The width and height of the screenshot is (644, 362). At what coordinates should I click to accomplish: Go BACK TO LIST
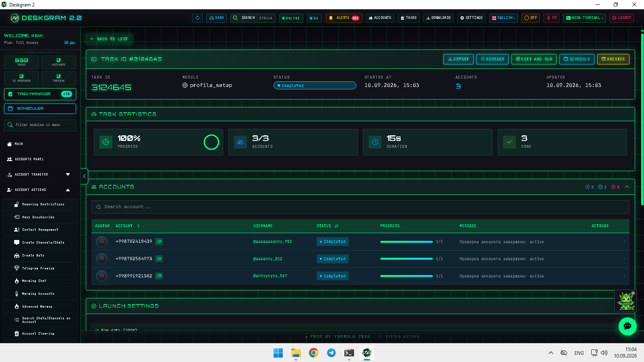click(109, 39)
